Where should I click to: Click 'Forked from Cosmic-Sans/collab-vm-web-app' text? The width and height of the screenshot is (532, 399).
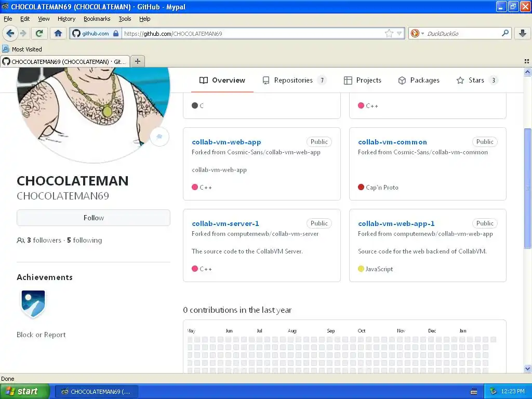pos(256,152)
